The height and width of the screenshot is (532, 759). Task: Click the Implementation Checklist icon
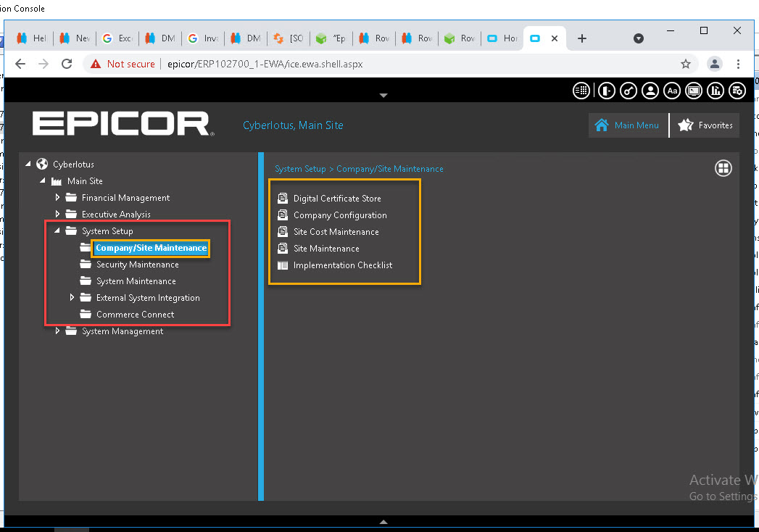[x=283, y=265]
